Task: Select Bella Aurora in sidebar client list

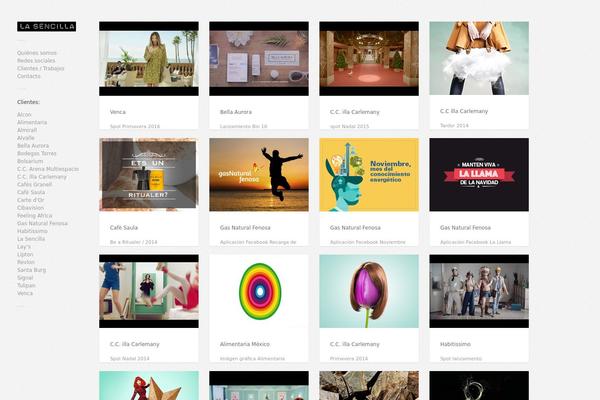Action: 33,145
